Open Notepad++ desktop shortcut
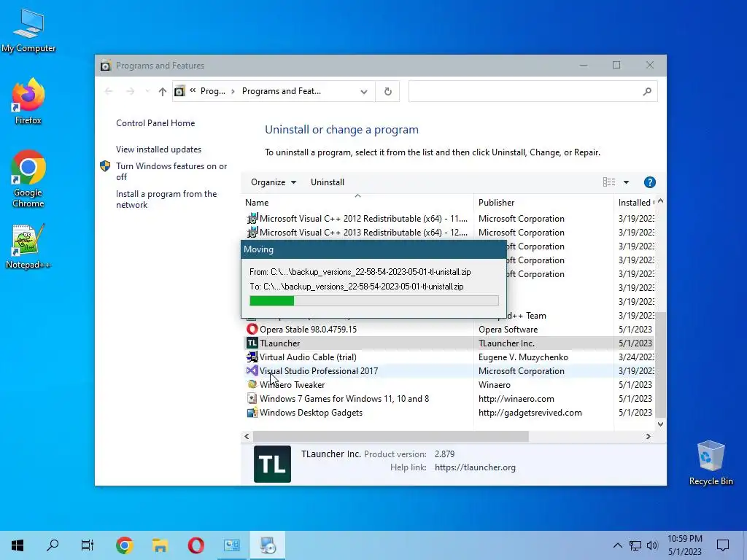 pos(28,246)
